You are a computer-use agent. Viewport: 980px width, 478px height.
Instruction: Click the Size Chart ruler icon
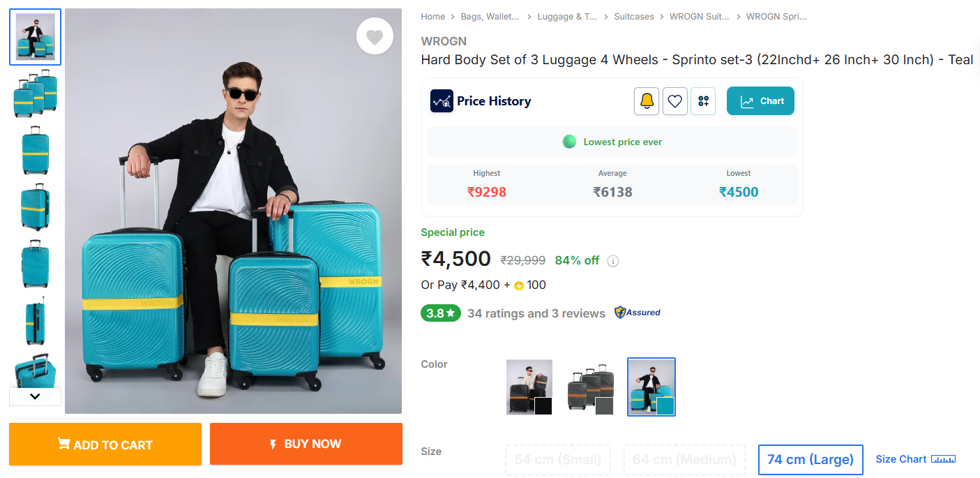pyautogui.click(x=943, y=459)
